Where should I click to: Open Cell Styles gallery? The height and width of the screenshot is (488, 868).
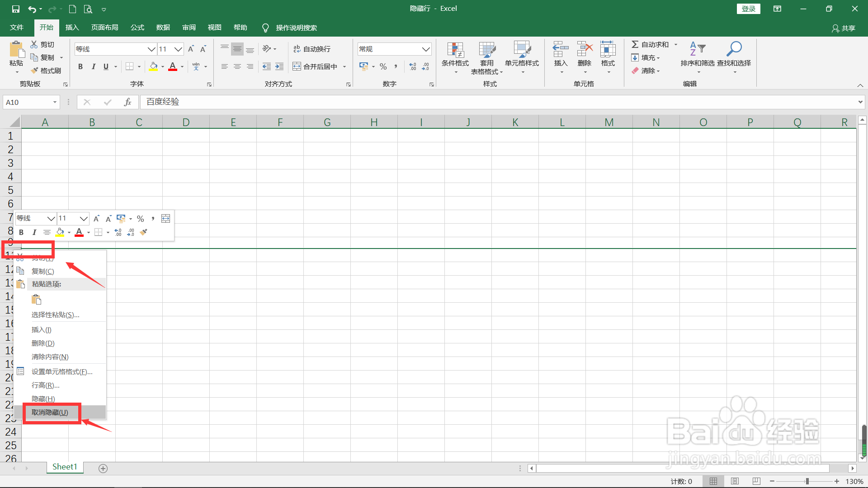[x=522, y=58]
